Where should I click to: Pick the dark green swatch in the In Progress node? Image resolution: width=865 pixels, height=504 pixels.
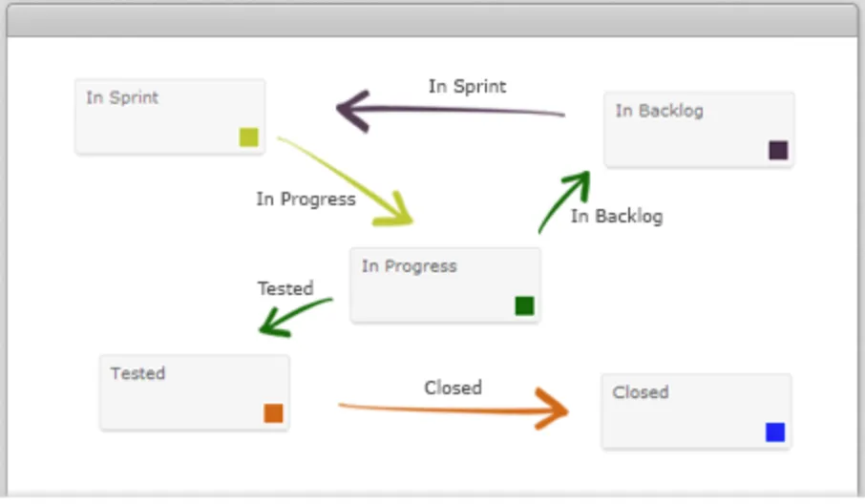pos(524,305)
